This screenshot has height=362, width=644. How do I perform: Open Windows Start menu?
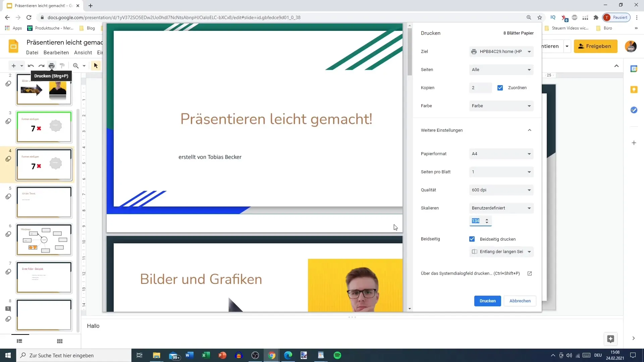click(x=8, y=355)
